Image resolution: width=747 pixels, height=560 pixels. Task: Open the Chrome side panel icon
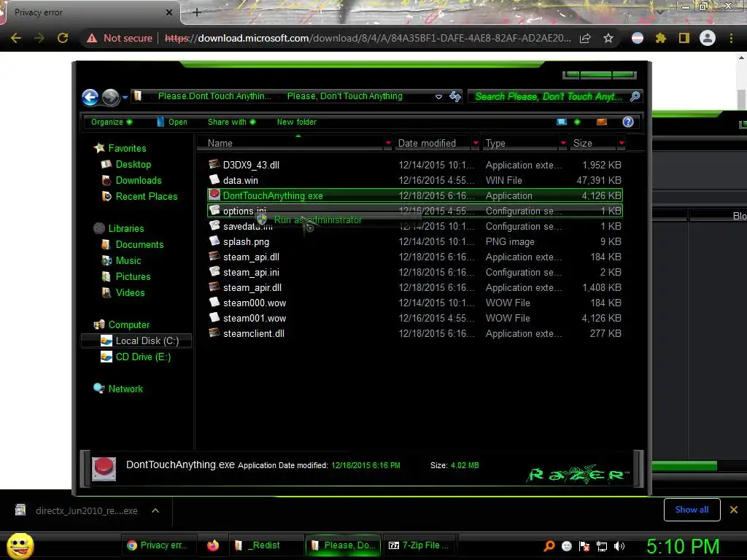684,38
